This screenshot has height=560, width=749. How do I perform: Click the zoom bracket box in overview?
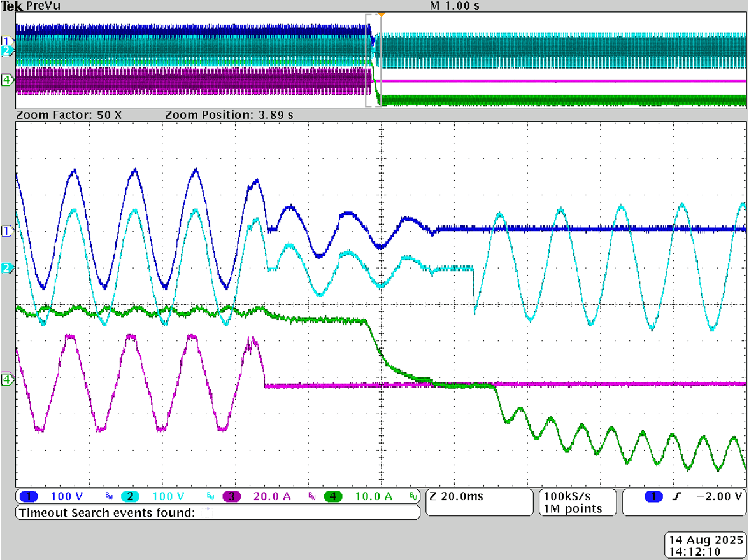(x=373, y=60)
